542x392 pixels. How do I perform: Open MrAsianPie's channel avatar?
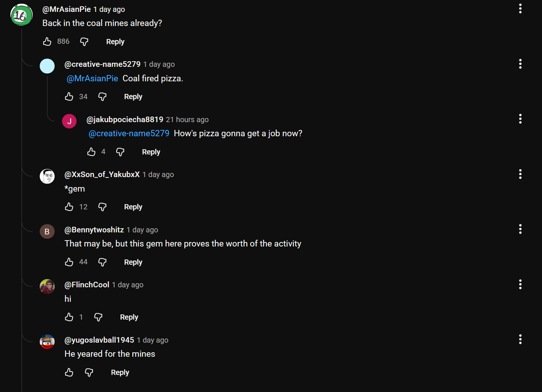[22, 15]
